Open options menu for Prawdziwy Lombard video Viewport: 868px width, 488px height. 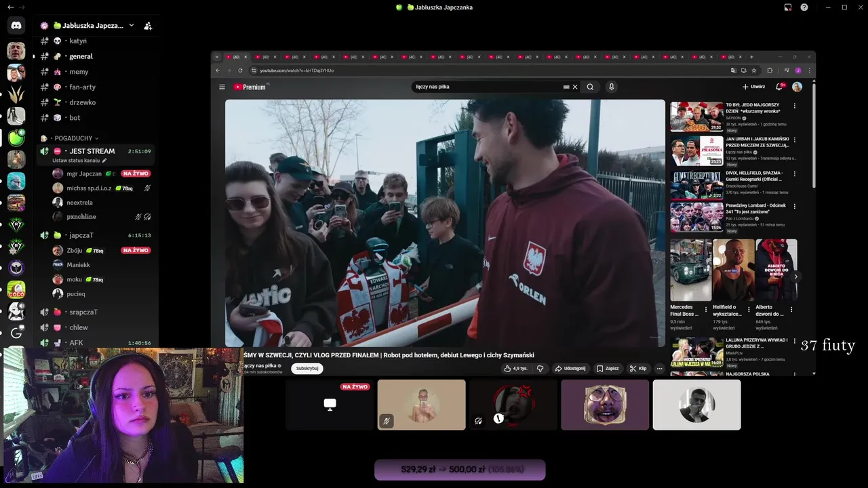795,206
